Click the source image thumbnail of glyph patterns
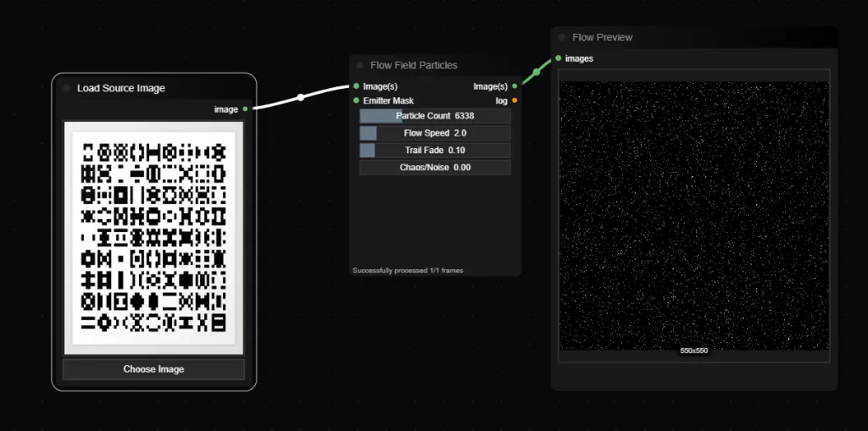Viewport: 868px width, 431px height. pyautogui.click(x=153, y=238)
